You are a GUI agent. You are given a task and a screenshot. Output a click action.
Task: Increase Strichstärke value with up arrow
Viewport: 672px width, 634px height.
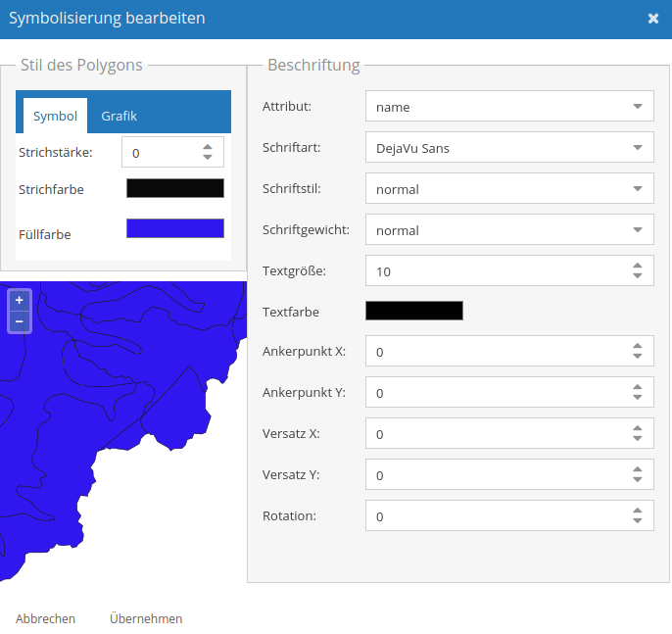coord(208,147)
